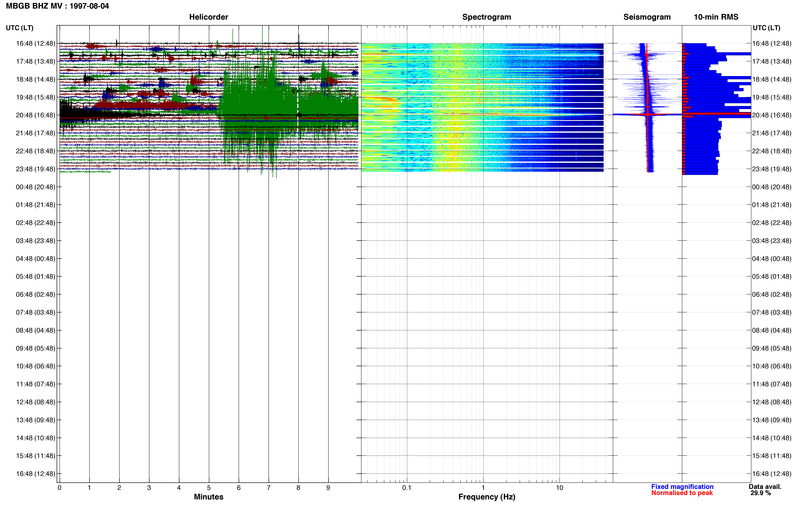The image size is (812, 508).
Task: Click the right 'UTC (LT)' axis label
Action: (766, 28)
